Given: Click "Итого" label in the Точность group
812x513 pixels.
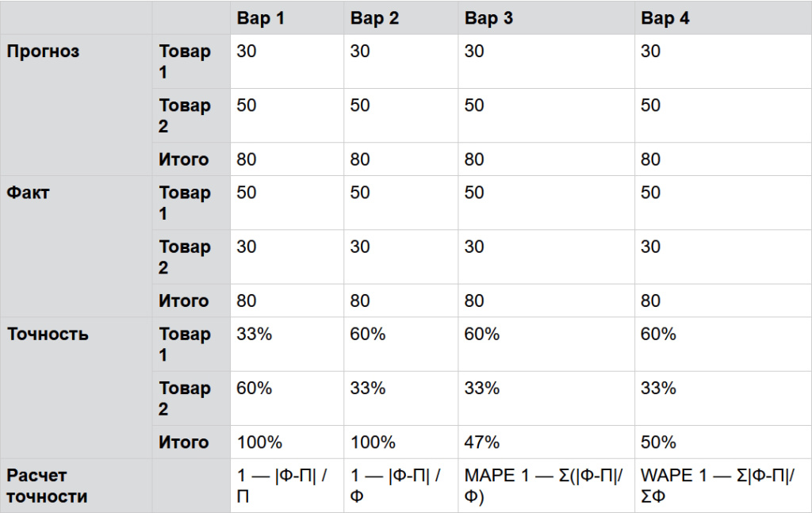Looking at the screenshot, I should point(183,442).
